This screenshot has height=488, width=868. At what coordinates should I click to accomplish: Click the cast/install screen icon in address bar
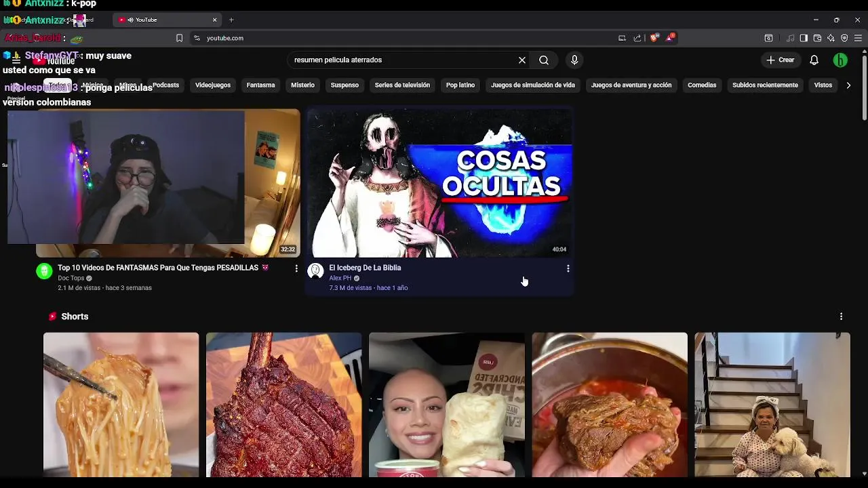622,38
